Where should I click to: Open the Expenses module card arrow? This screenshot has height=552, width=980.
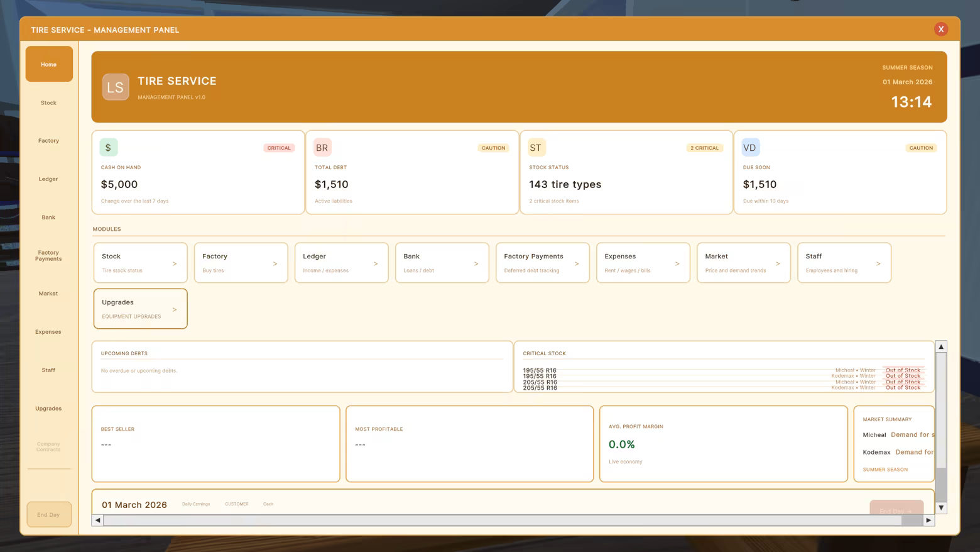[x=677, y=263]
